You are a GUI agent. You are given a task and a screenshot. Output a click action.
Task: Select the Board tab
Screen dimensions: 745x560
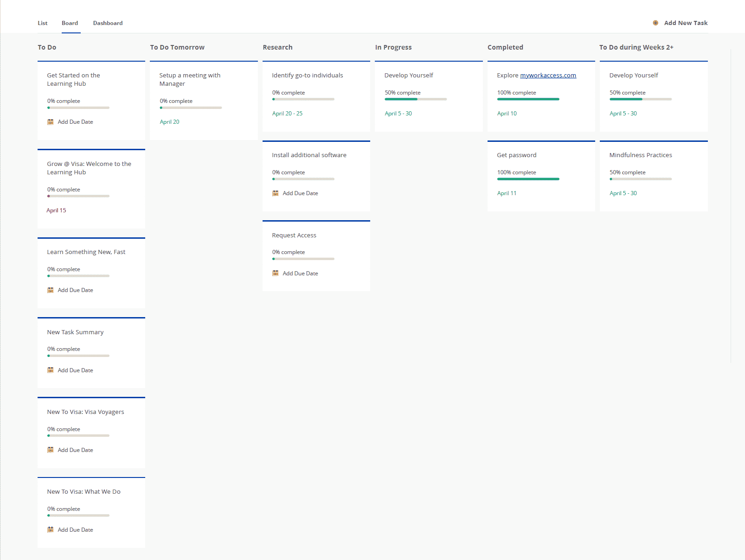pyautogui.click(x=70, y=23)
